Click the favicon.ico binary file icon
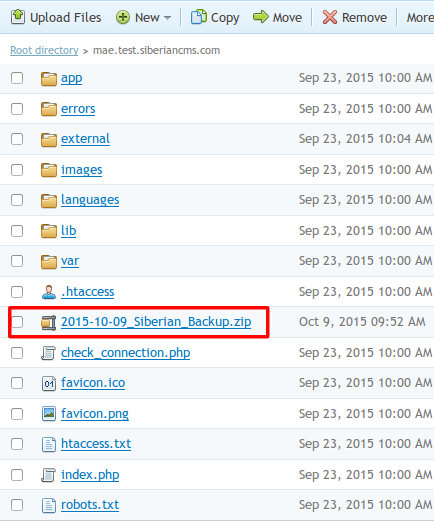434x528 pixels. [49, 383]
